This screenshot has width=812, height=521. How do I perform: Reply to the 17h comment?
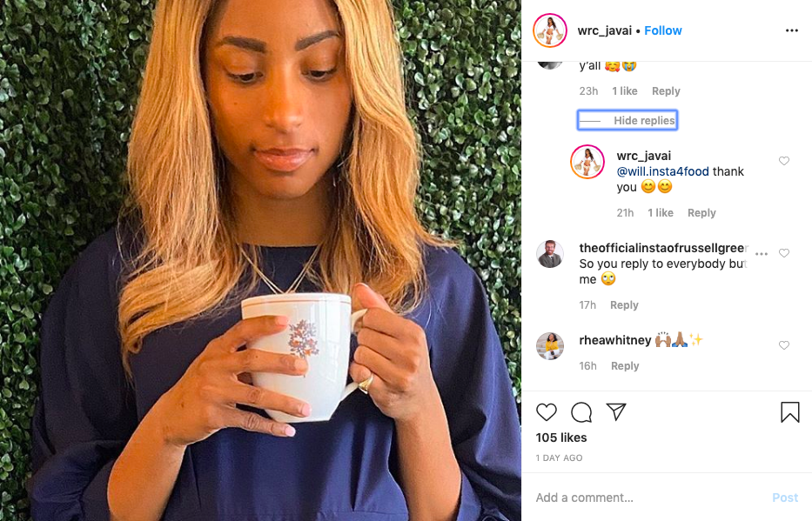pos(624,304)
